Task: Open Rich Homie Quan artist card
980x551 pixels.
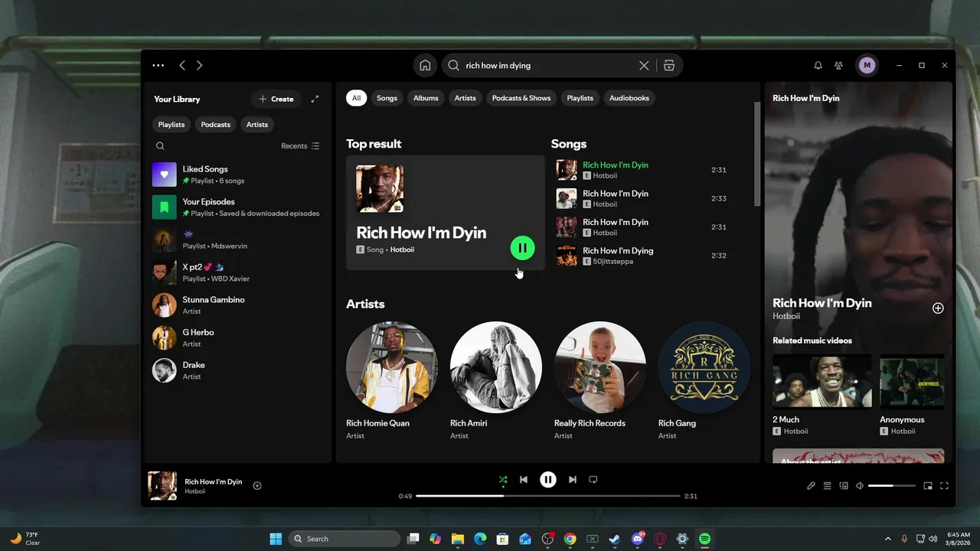Action: click(x=392, y=381)
